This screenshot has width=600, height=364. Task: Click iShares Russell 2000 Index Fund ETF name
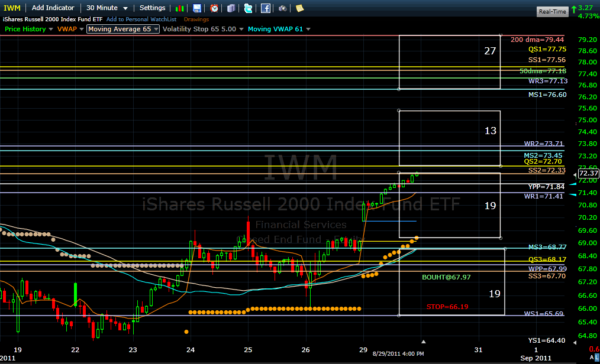(53, 19)
